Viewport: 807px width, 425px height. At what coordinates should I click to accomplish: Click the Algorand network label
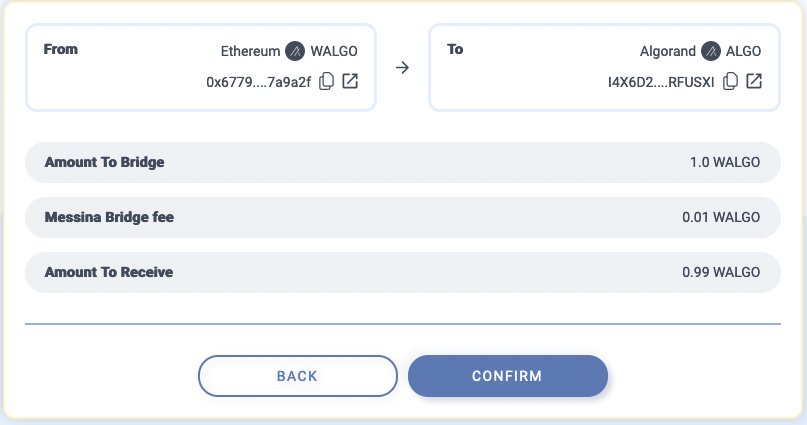pos(668,51)
